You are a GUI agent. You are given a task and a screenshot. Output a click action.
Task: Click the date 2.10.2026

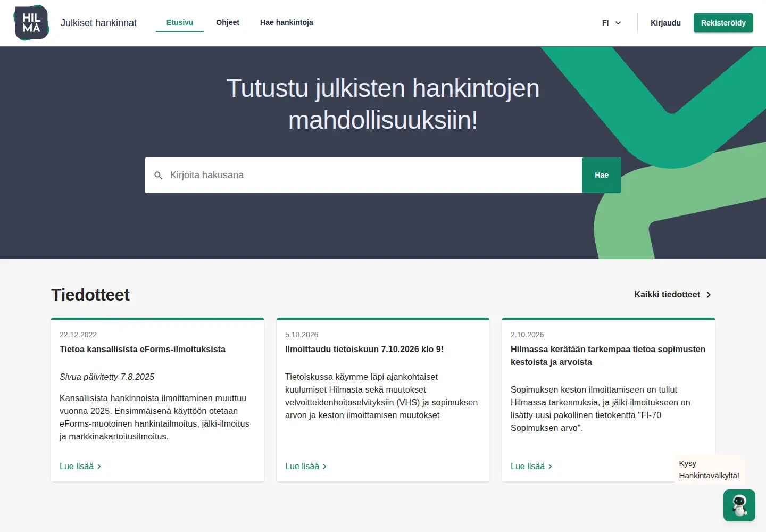(527, 335)
